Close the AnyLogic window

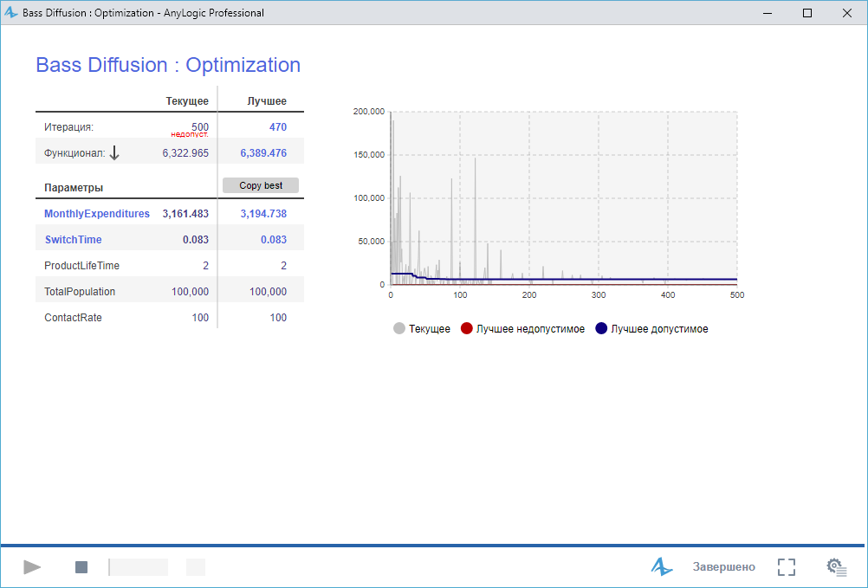pyautogui.click(x=847, y=13)
